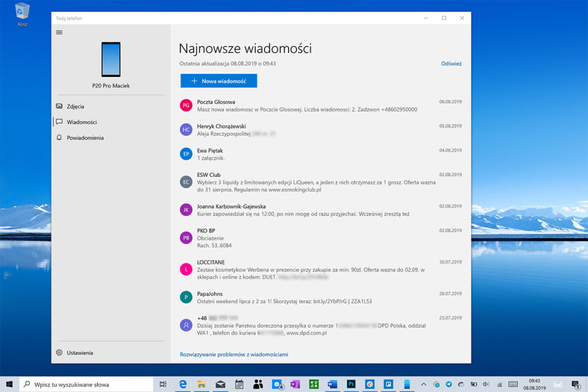Open the PKO BP message
The height and width of the screenshot is (392, 588).
point(320,238)
